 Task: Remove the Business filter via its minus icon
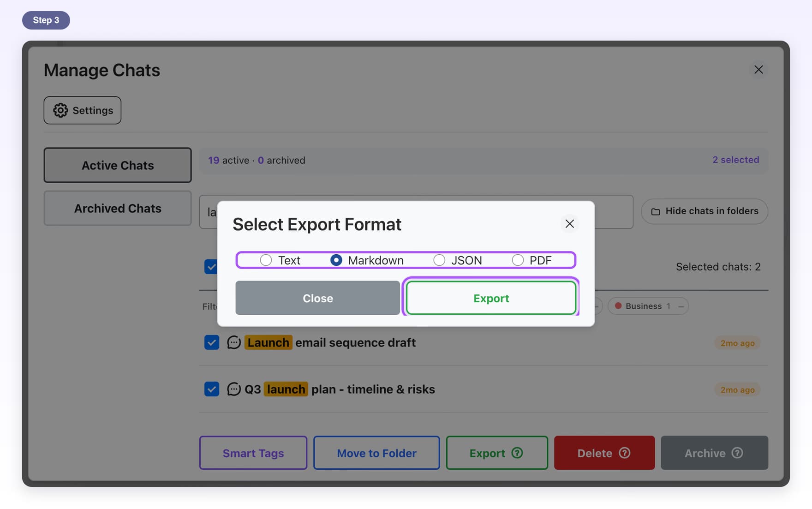pos(681,306)
